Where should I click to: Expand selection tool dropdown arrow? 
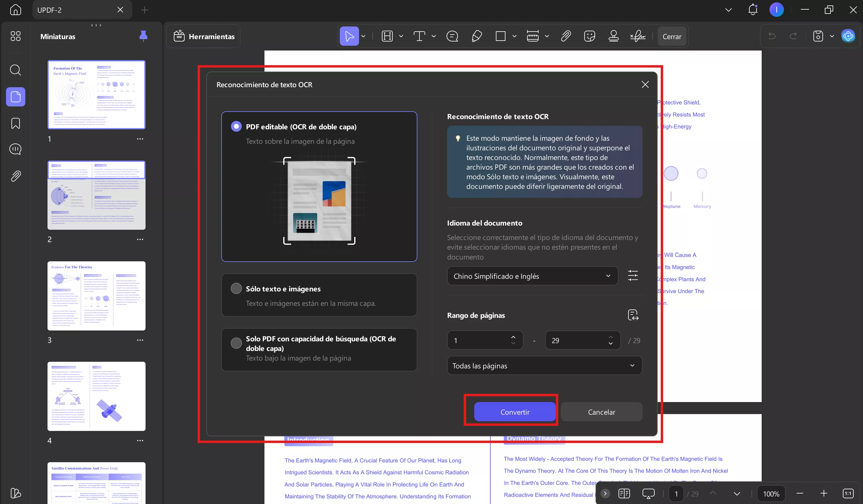[363, 36]
